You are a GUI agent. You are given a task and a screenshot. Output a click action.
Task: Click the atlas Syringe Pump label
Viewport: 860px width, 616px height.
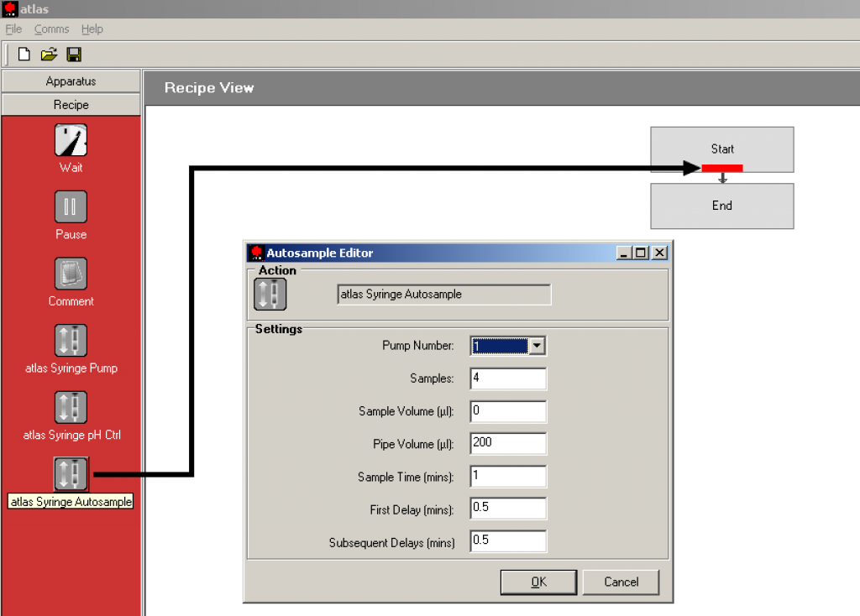tap(71, 368)
